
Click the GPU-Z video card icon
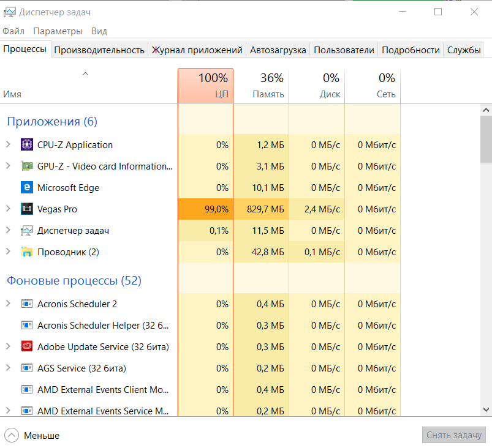coord(27,166)
